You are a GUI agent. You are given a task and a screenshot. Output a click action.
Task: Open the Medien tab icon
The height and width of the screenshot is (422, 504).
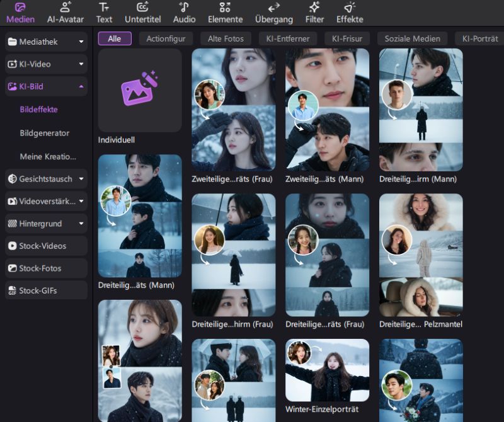click(20, 8)
